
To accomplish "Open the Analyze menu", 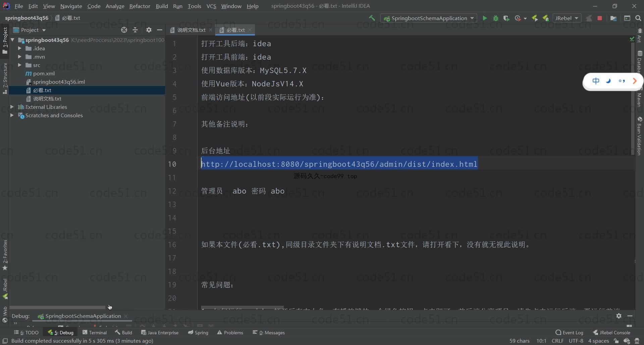I will tap(115, 6).
